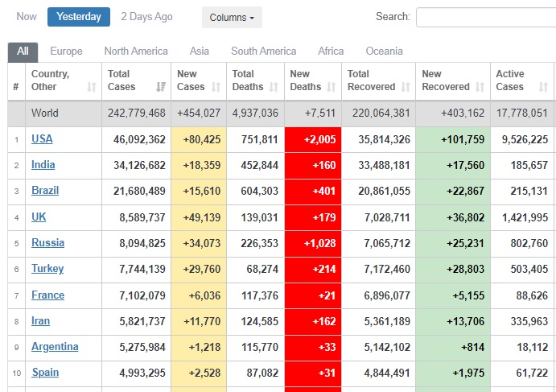556x392 pixels.
Task: Sort table by New Deaths arrows
Action: coord(332,87)
